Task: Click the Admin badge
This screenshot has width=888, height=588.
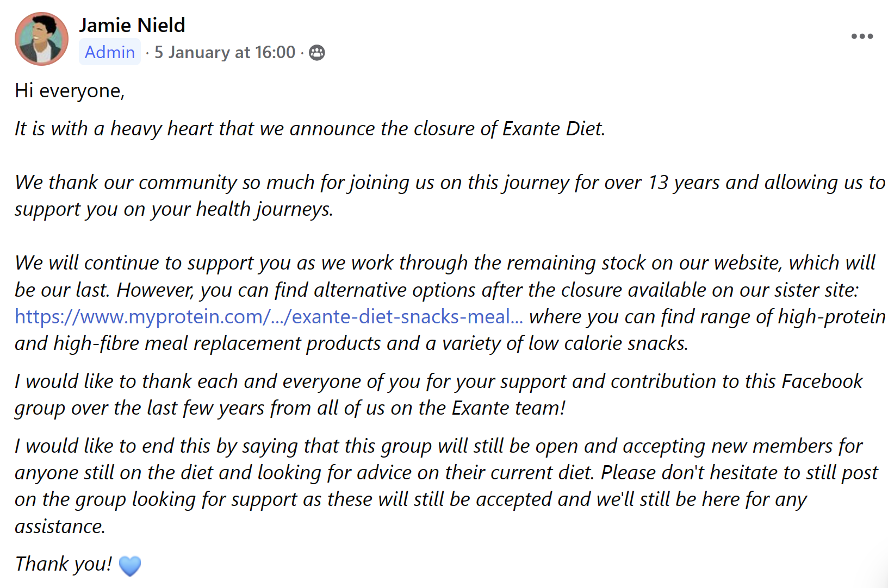Action: 110,52
